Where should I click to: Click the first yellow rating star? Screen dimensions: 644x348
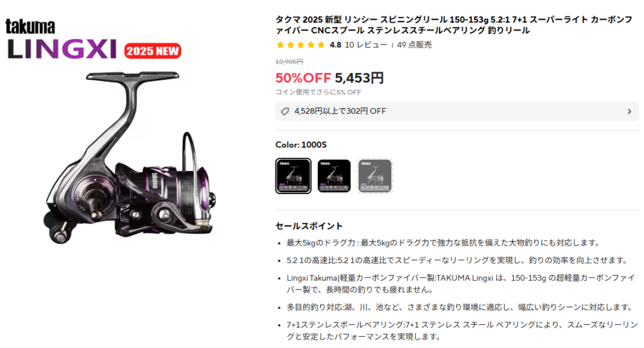pyautogui.click(x=280, y=45)
